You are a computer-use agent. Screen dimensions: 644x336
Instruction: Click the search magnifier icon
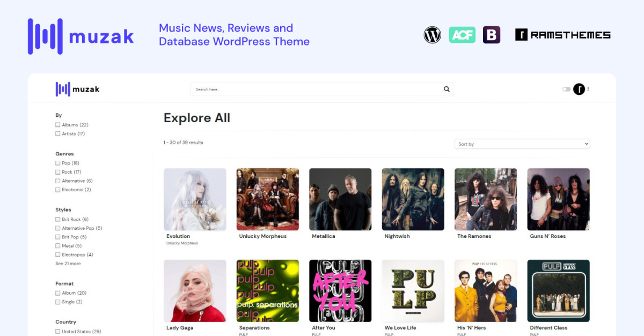pos(447,89)
